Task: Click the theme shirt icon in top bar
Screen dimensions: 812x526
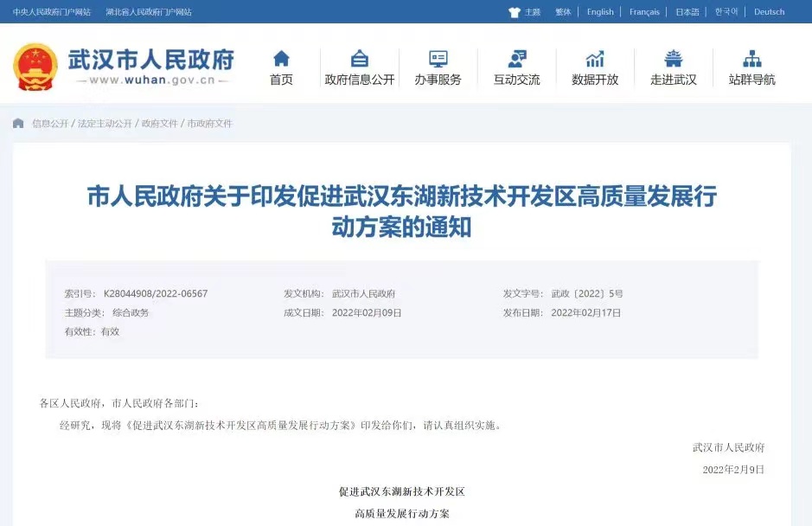Action: tap(515, 12)
